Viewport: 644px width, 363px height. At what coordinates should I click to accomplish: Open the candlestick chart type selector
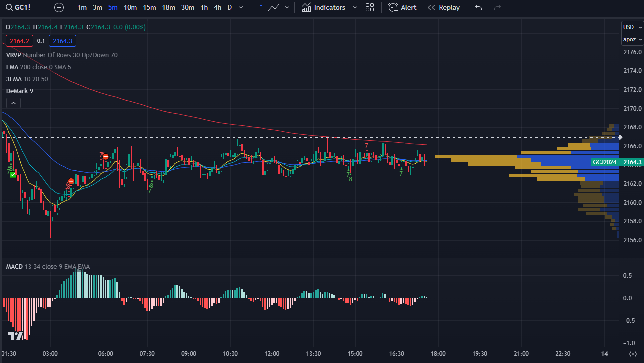pos(258,7)
